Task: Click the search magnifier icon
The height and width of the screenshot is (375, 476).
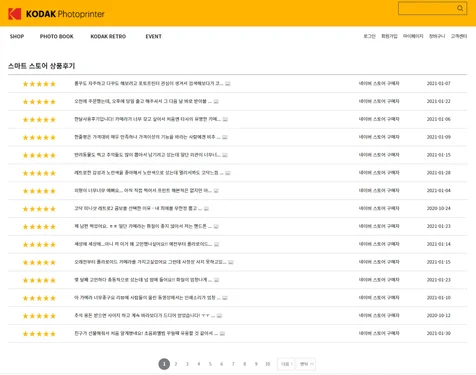Action: pyautogui.click(x=460, y=8)
